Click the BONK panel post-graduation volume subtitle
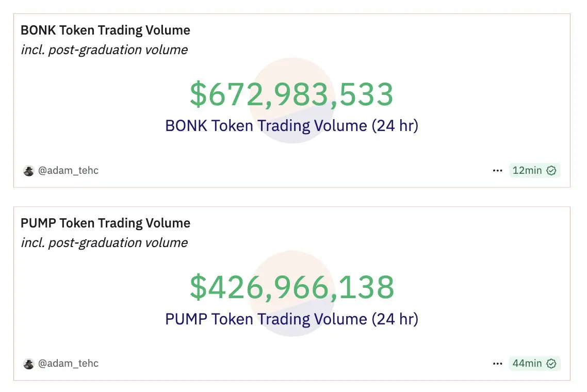The height and width of the screenshot is (392, 587). click(104, 50)
